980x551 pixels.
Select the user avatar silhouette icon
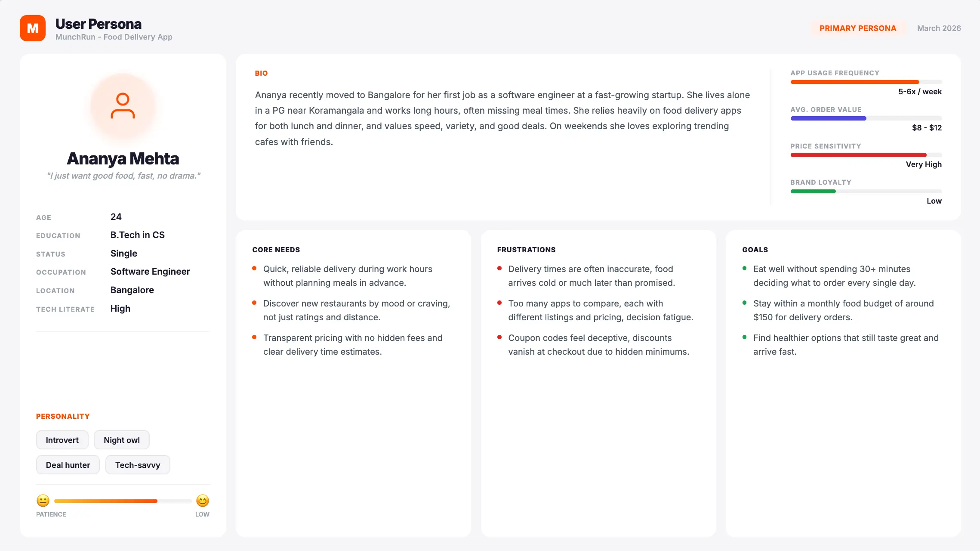(x=123, y=106)
